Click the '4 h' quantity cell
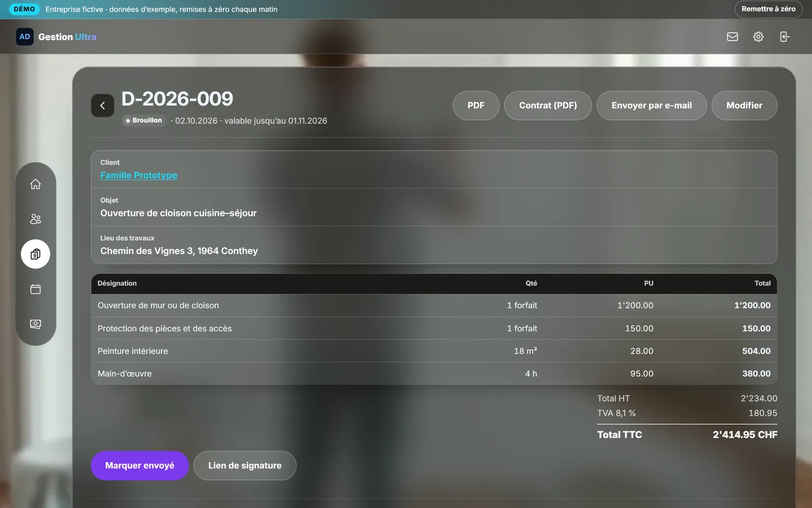 tap(531, 373)
